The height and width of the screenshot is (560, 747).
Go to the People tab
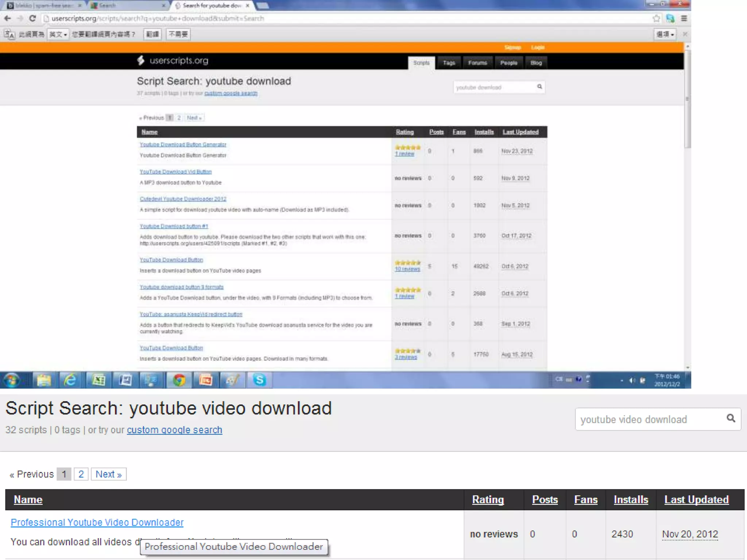(508, 63)
